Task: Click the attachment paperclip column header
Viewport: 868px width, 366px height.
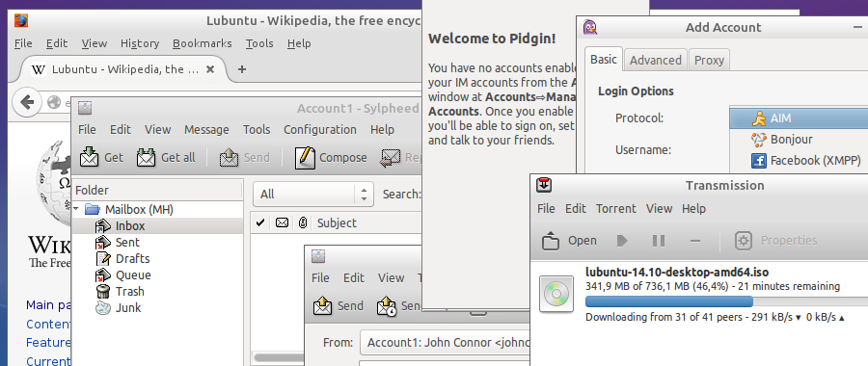Action: (x=302, y=222)
